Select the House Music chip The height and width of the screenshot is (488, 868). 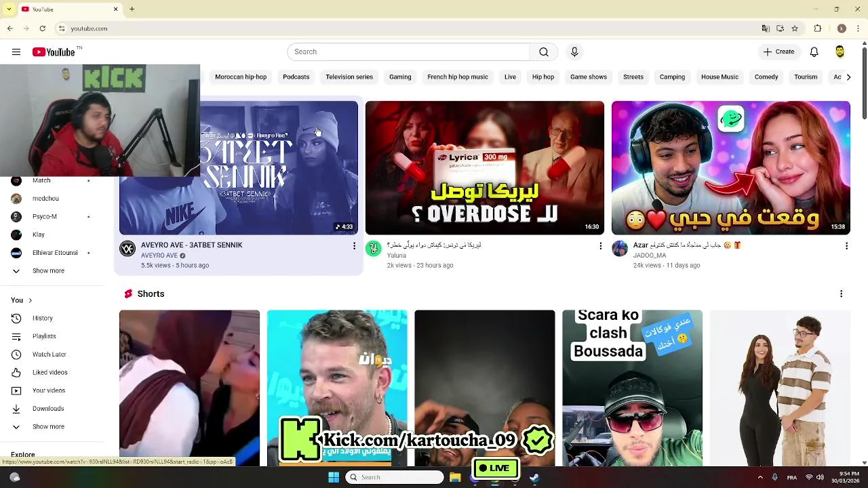(719, 77)
